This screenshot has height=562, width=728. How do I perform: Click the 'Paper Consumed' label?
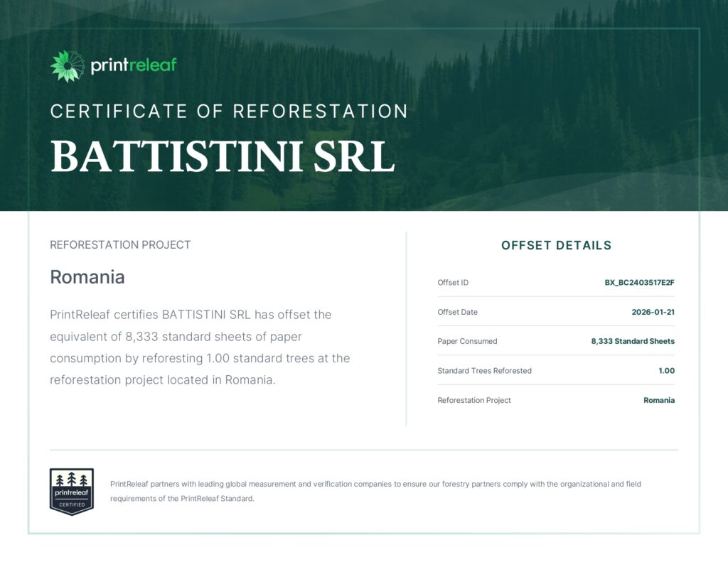tap(467, 342)
